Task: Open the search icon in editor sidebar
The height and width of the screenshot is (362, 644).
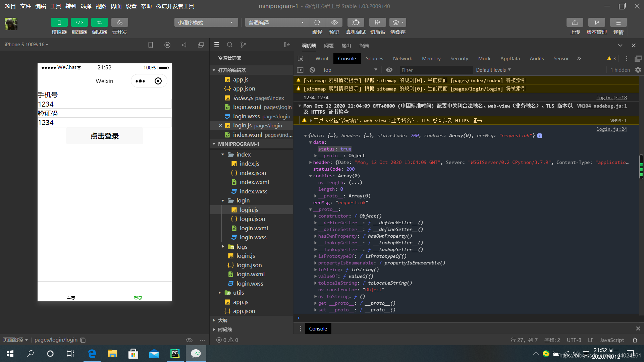Action: pos(230,45)
